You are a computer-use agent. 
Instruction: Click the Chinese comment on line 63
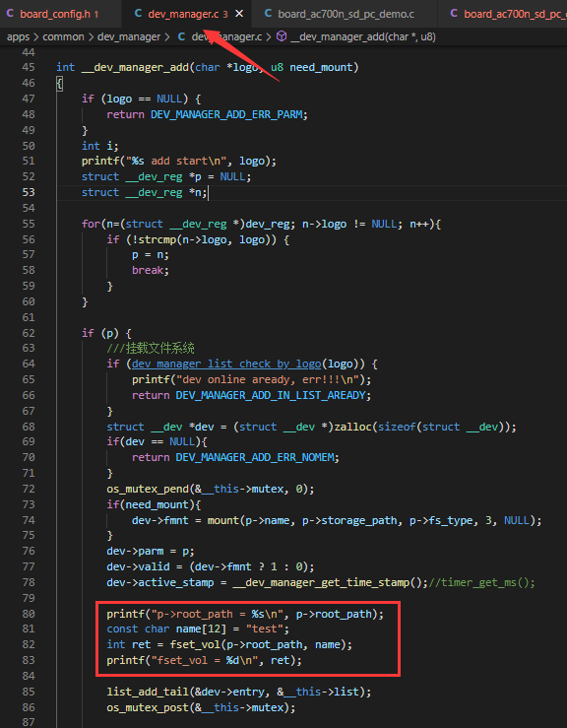(x=151, y=348)
